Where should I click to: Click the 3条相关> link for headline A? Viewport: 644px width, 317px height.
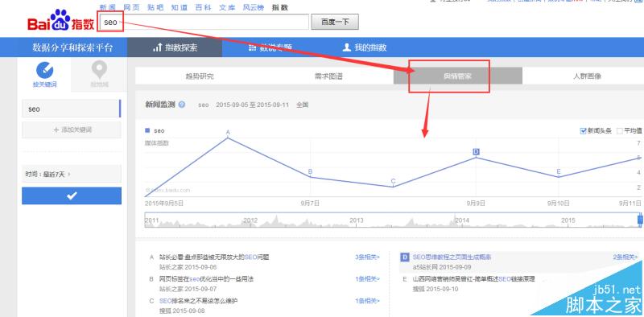coord(368,257)
